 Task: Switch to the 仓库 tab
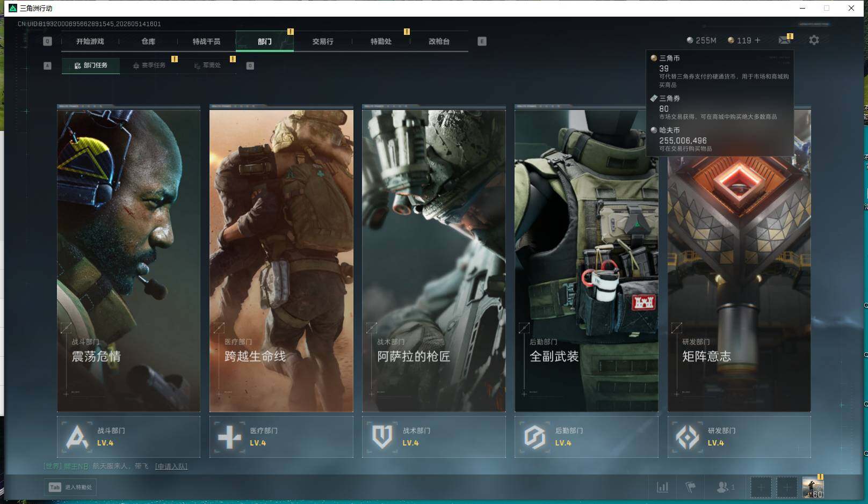pos(148,41)
